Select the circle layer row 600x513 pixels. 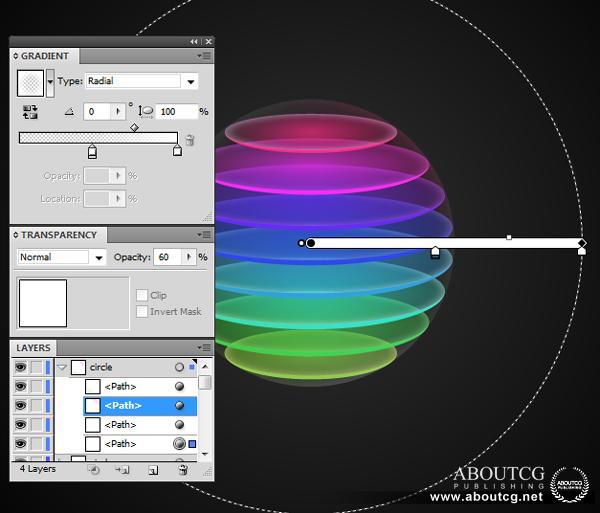coord(126,367)
